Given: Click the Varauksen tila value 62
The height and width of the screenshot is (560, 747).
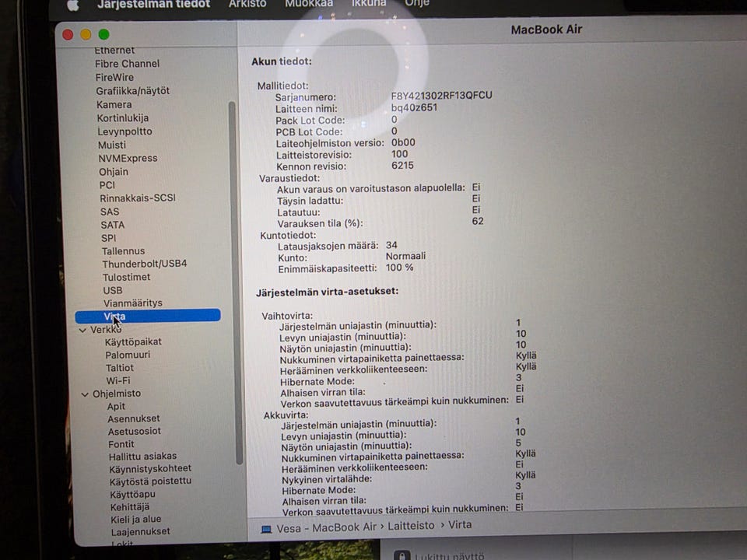Looking at the screenshot, I should [x=477, y=222].
